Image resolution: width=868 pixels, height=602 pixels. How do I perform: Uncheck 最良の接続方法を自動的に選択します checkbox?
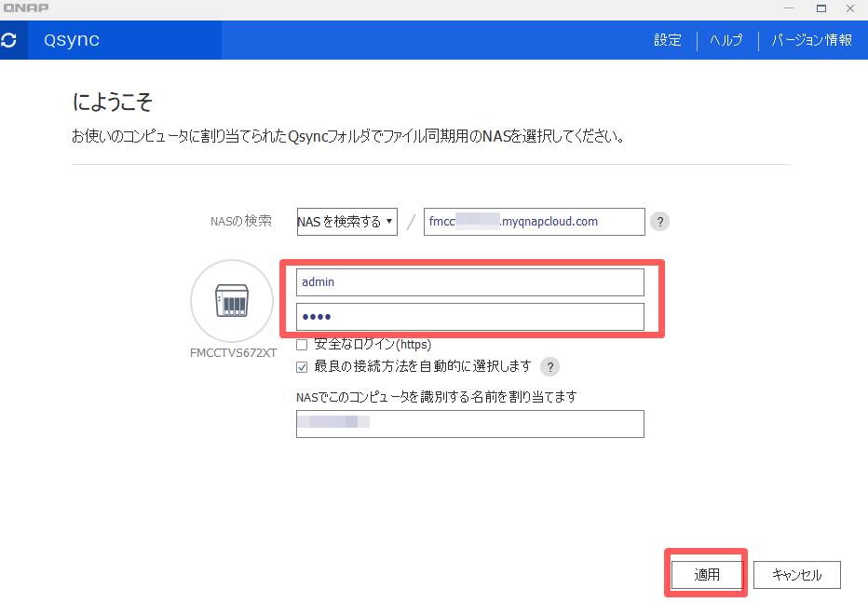pos(302,367)
